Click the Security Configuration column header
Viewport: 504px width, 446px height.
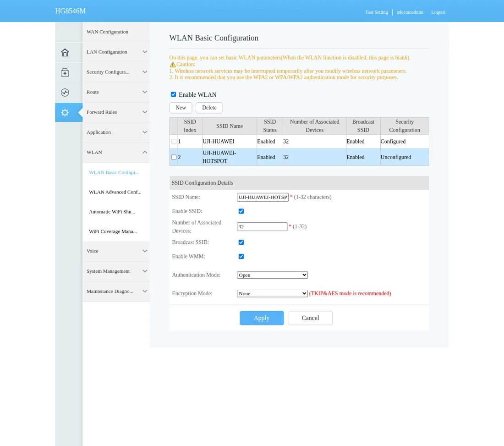405,126
